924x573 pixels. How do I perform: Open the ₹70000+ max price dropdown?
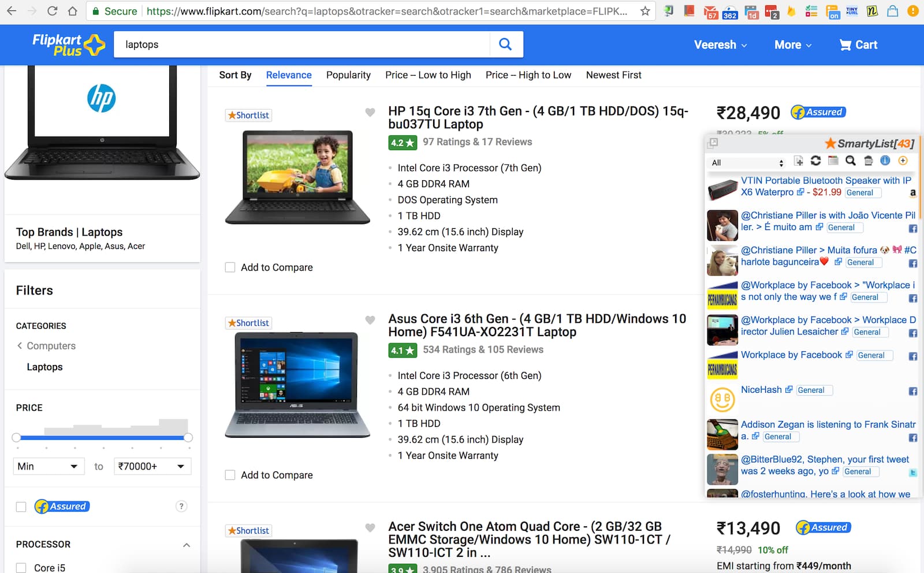pyautogui.click(x=152, y=466)
